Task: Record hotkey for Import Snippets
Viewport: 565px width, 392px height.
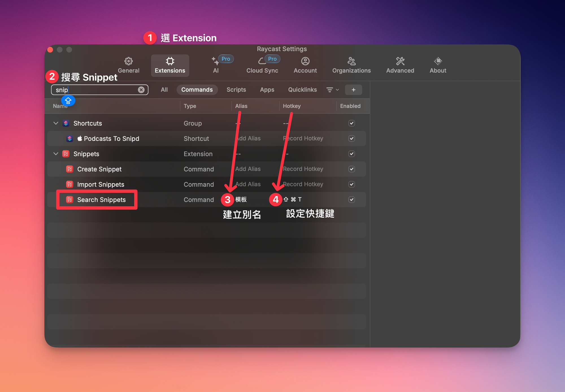Action: tap(303, 184)
